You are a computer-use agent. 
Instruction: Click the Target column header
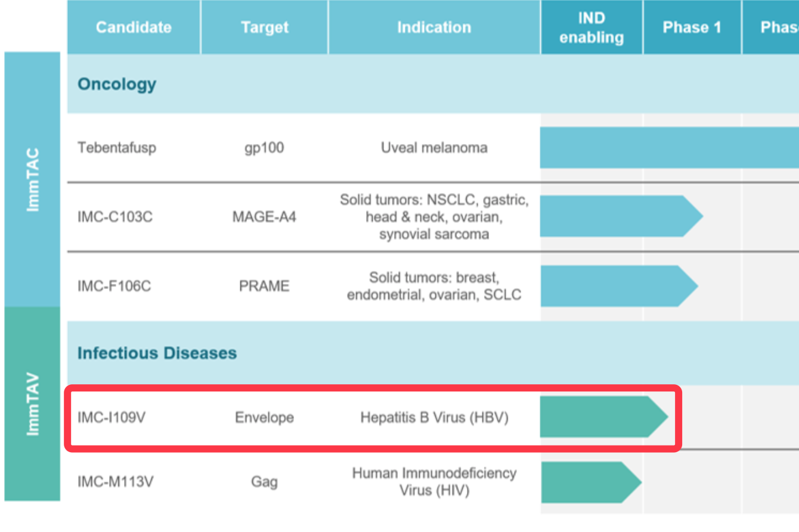click(x=264, y=27)
